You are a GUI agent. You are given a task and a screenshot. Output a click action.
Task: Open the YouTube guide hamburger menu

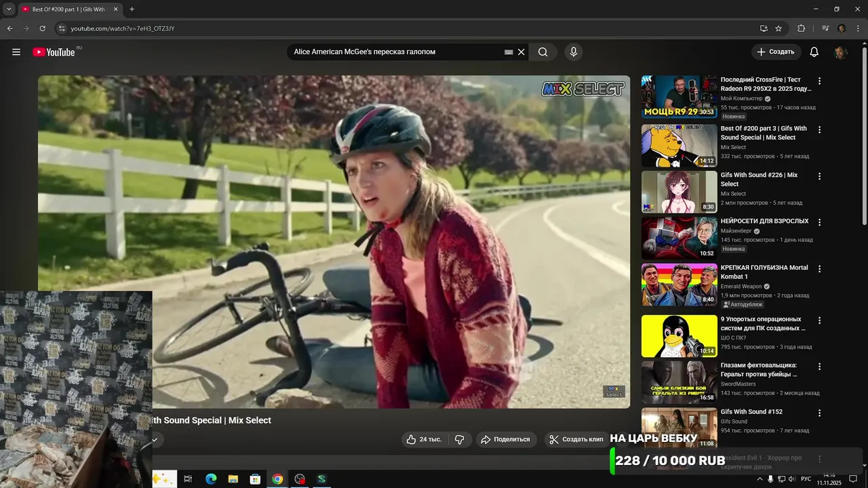(16, 52)
